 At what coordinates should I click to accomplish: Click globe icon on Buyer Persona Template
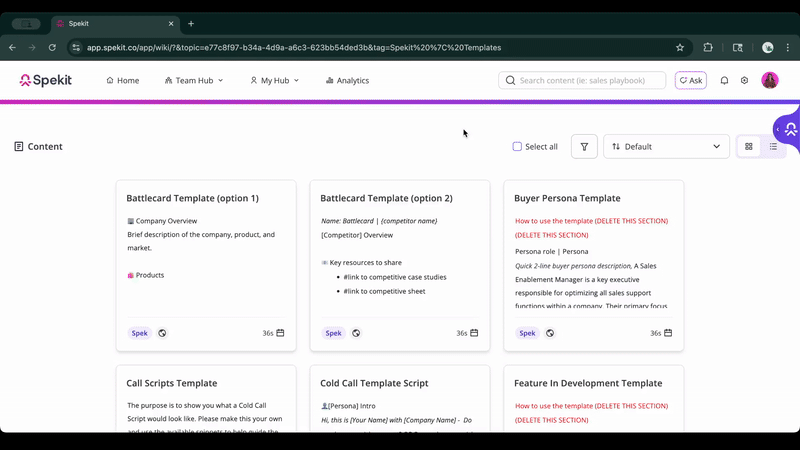pyautogui.click(x=549, y=333)
